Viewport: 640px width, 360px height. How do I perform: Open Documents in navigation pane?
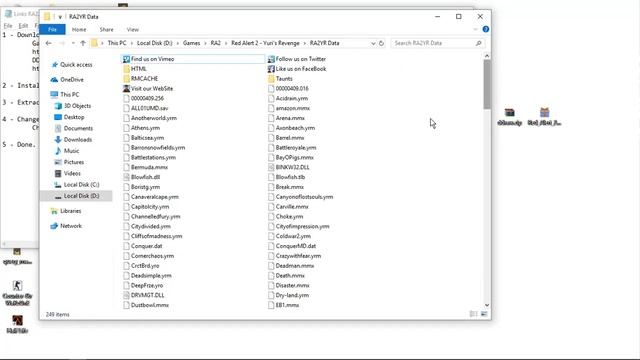(x=74, y=128)
